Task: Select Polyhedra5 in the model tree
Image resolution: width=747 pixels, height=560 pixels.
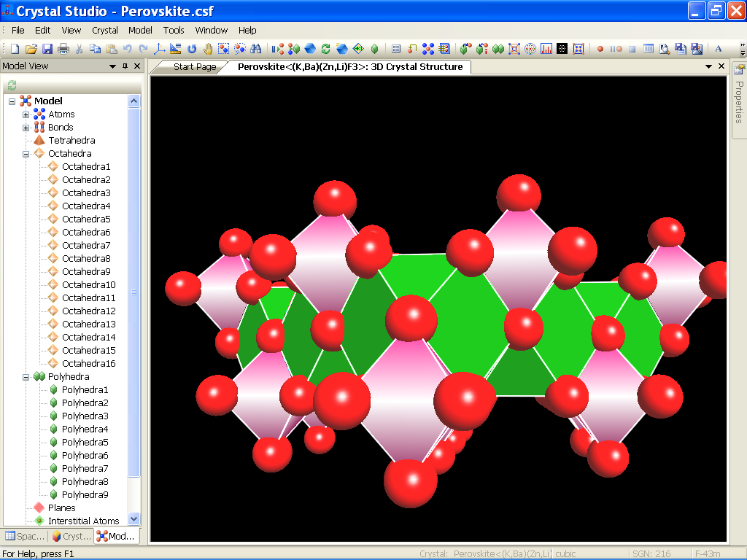Action: tap(85, 443)
